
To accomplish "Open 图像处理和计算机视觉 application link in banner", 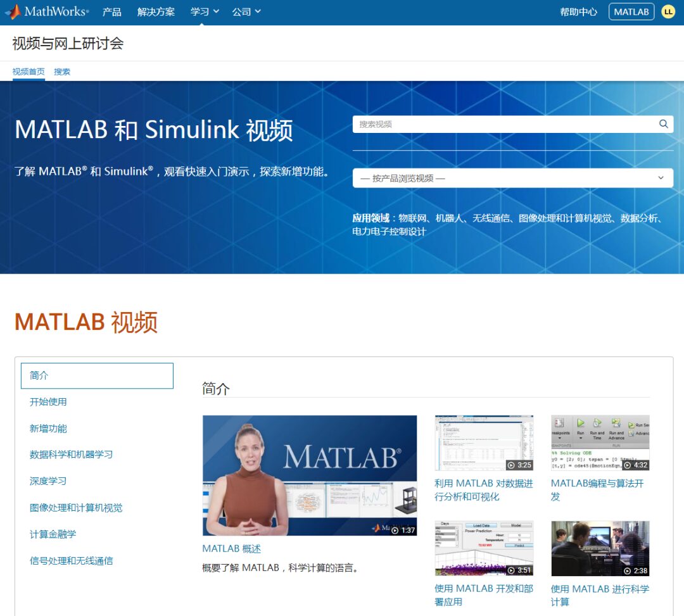I will click(x=565, y=218).
